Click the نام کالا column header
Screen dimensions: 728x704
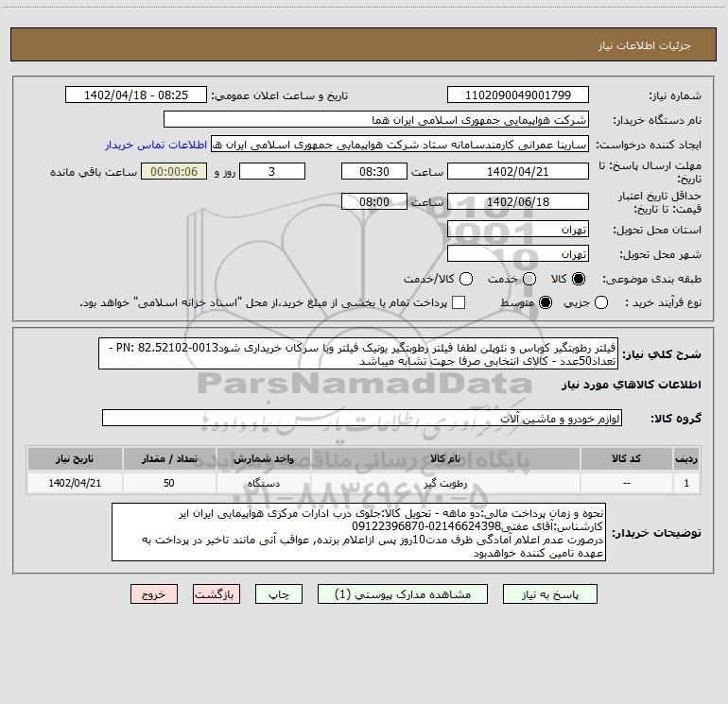(x=445, y=459)
